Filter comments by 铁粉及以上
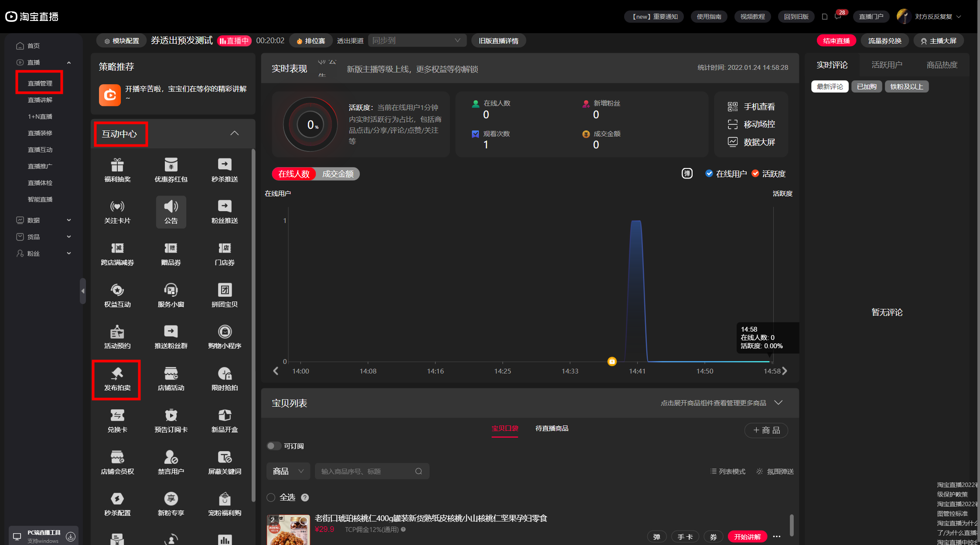Screen dimensions: 980x545 tap(907, 86)
